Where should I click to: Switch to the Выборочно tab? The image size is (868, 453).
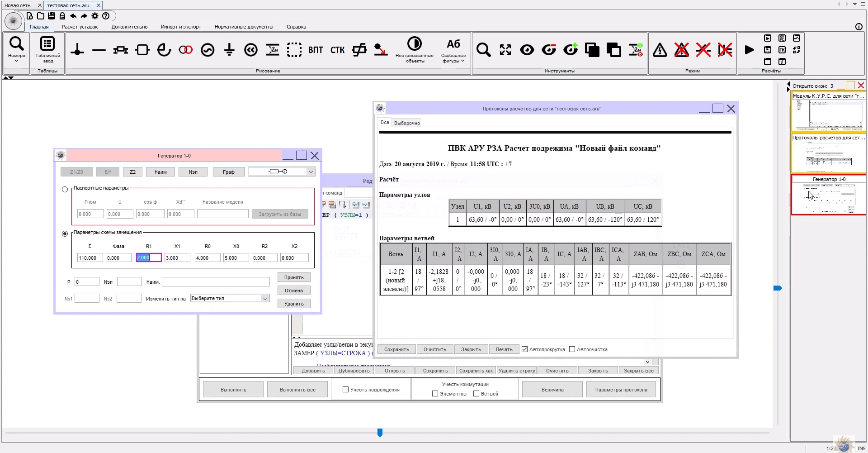407,123
